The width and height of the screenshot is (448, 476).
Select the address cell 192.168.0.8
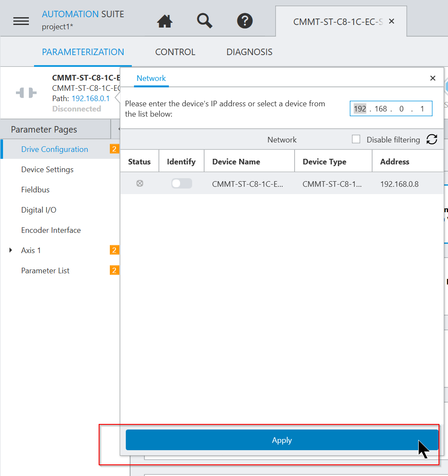(399, 184)
